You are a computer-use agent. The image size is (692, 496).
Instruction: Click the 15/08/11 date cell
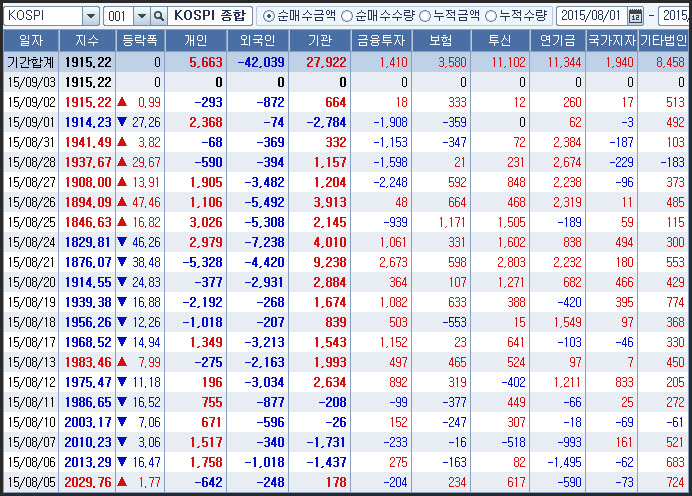point(31,402)
